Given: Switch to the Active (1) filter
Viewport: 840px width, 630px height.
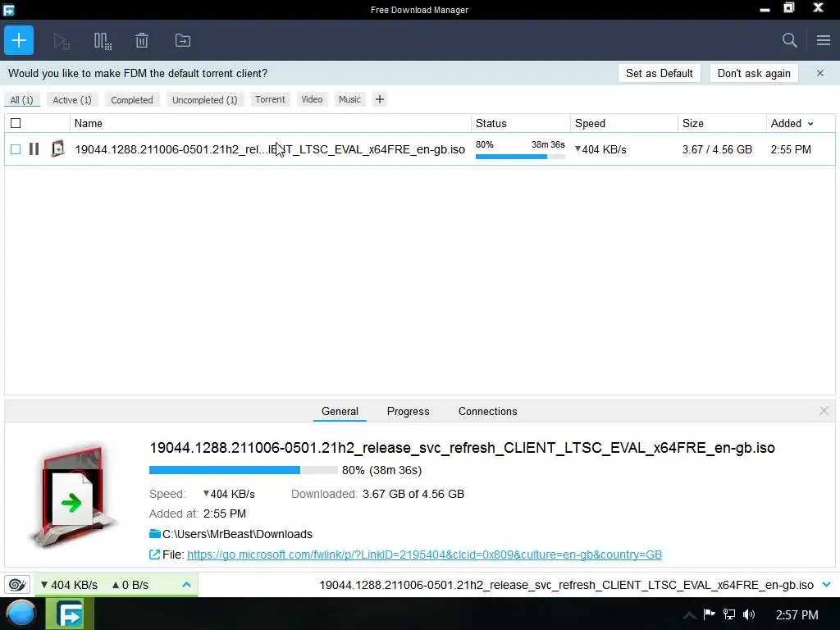Looking at the screenshot, I should (72, 99).
